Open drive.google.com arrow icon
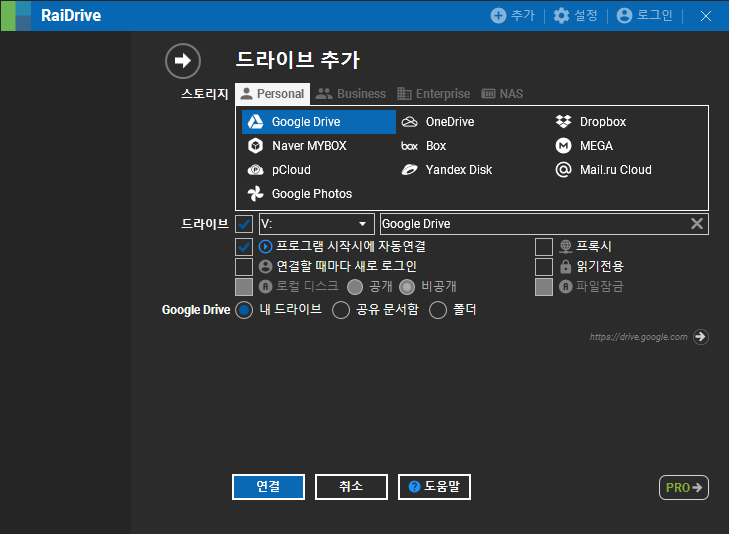This screenshot has height=534, width=729. [x=701, y=336]
